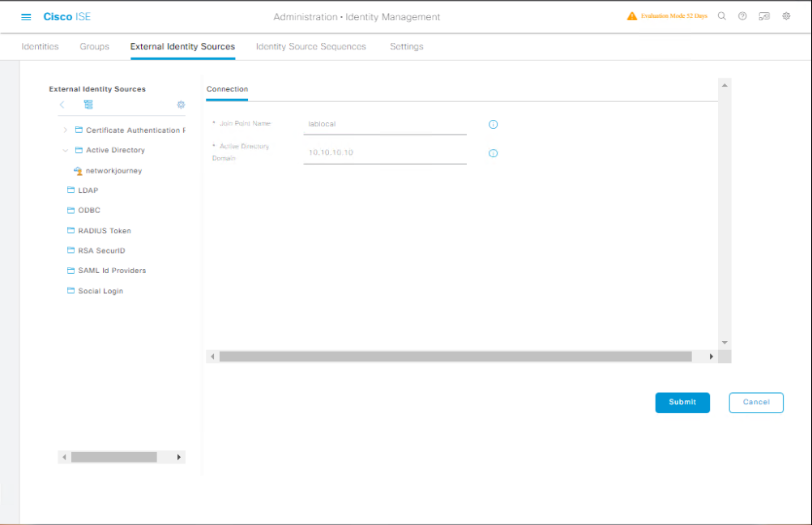
Task: Click the form's horizontal scrollbar thumb
Action: pyautogui.click(x=455, y=356)
